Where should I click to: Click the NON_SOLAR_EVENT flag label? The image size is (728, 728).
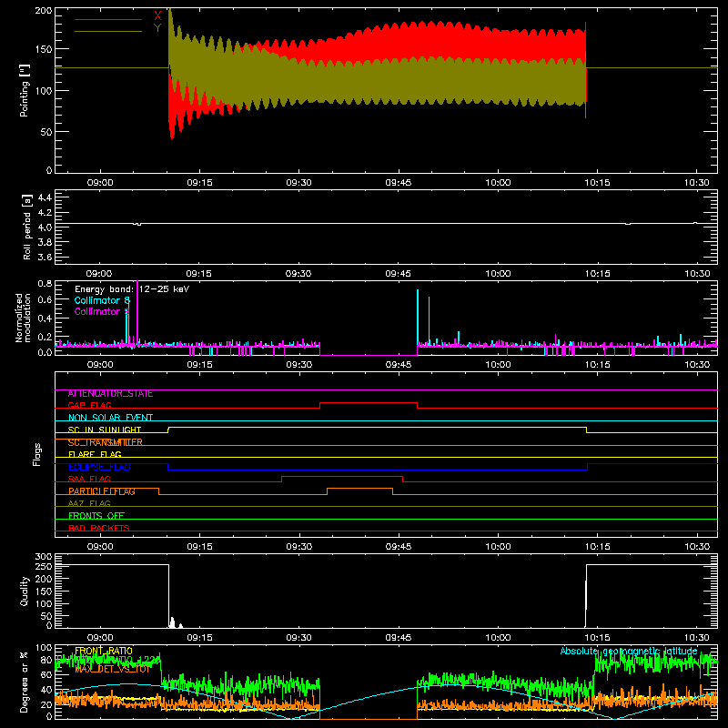tap(110, 418)
